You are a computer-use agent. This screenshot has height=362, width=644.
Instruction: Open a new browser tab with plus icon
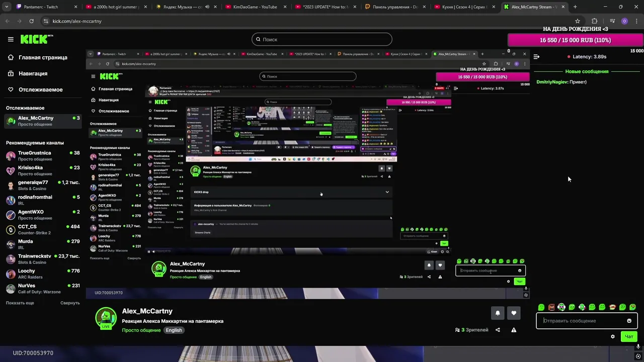[575, 7]
